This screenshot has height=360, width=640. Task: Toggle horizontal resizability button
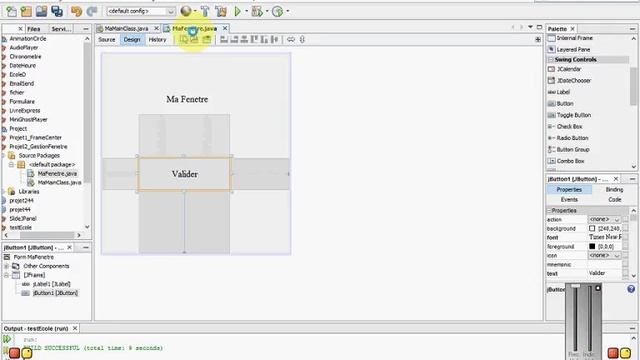291,40
